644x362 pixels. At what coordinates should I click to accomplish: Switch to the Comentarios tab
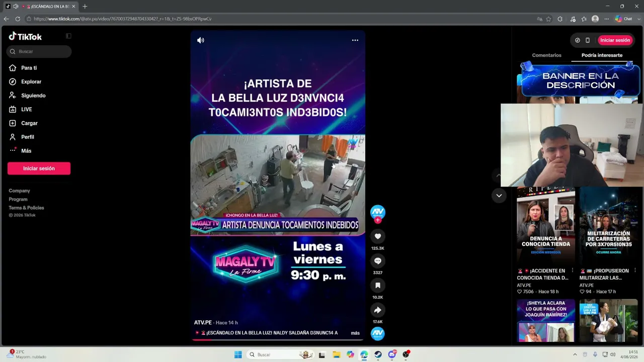coord(546,55)
